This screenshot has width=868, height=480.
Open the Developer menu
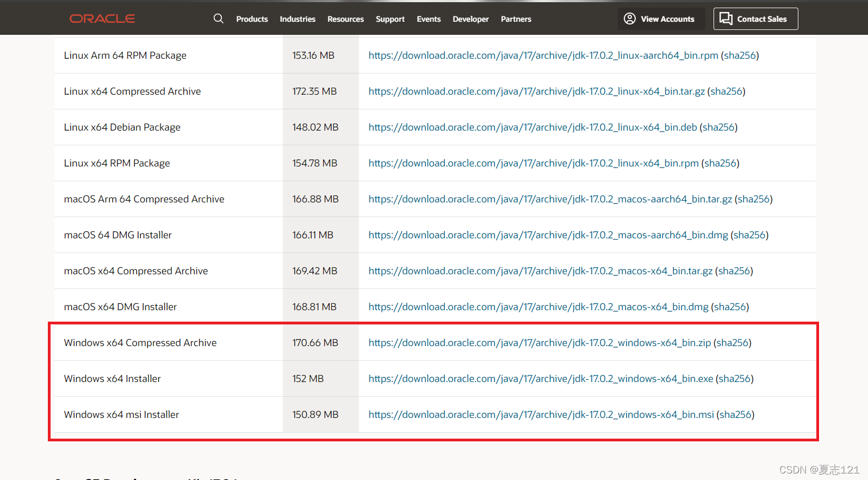(470, 19)
